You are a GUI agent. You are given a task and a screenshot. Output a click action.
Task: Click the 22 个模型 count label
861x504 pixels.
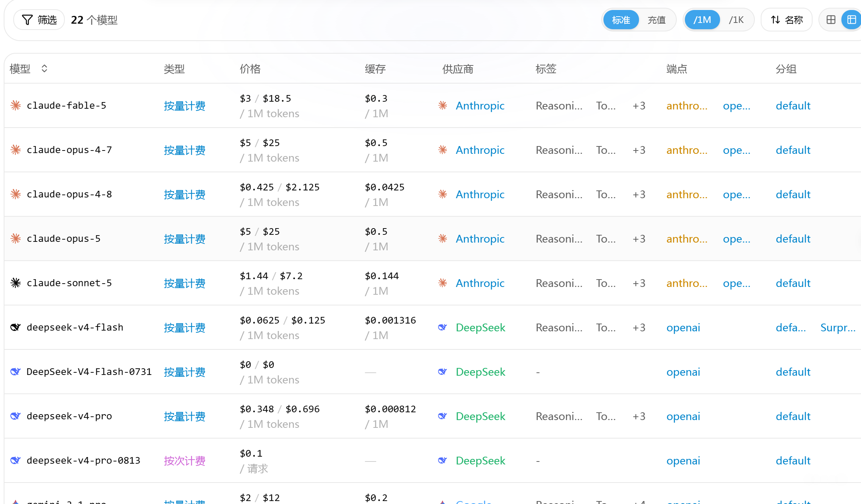[x=94, y=20]
